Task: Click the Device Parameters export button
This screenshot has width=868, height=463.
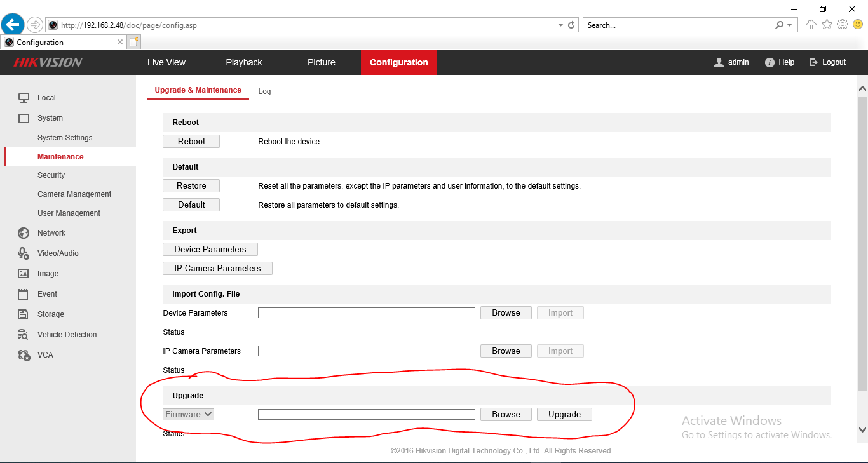Action: point(210,249)
